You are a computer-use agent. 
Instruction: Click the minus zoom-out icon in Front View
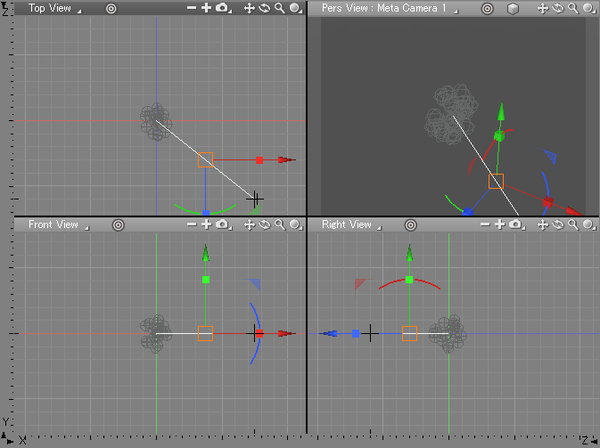click(191, 224)
